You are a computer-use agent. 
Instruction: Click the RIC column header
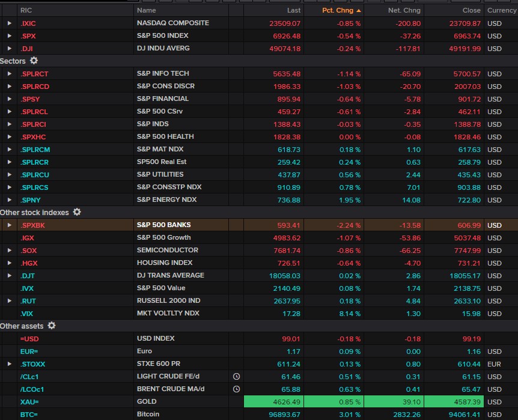click(26, 10)
